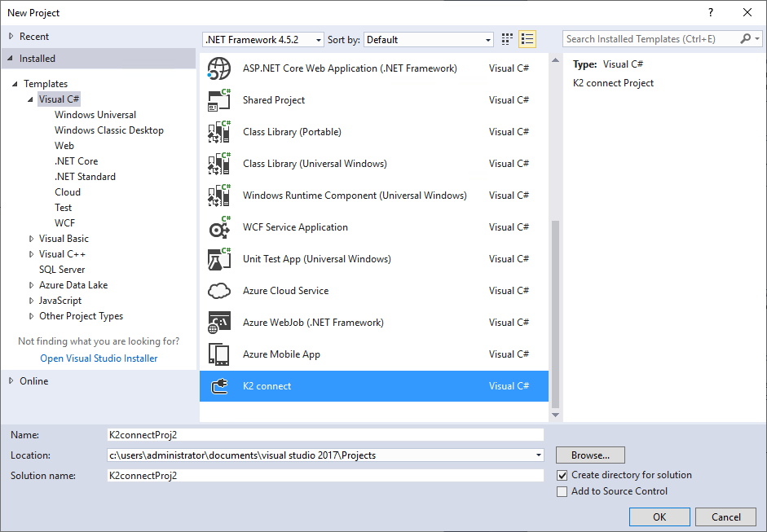Open the Sort by dropdown
The width and height of the screenshot is (767, 532).
pyautogui.click(x=429, y=40)
